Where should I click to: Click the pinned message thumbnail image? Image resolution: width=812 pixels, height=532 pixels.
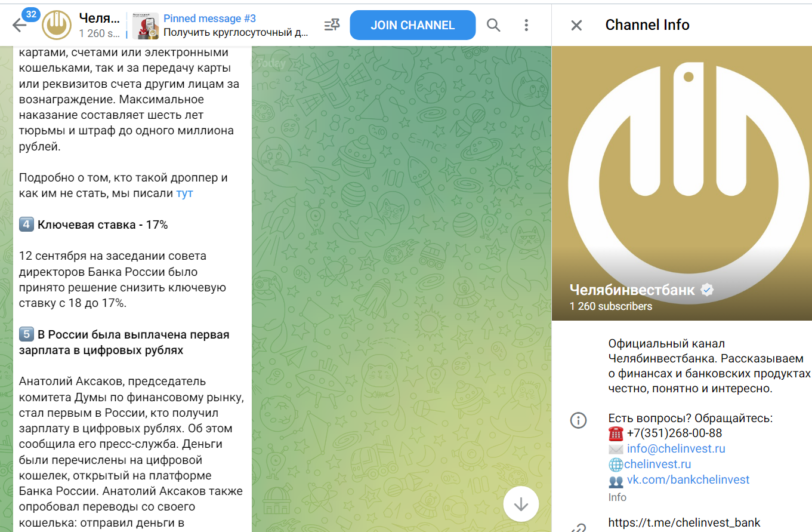point(145,25)
